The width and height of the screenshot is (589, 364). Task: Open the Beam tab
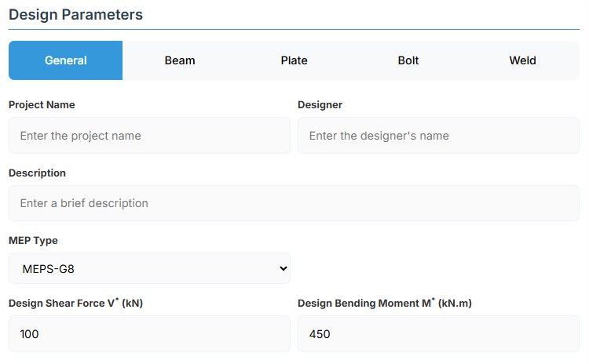click(x=180, y=60)
